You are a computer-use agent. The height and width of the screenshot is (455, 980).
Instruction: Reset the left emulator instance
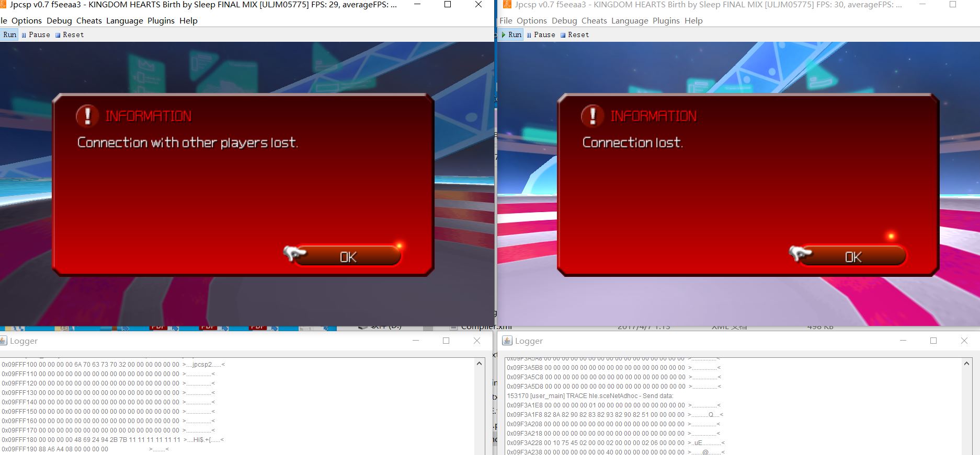[70, 34]
